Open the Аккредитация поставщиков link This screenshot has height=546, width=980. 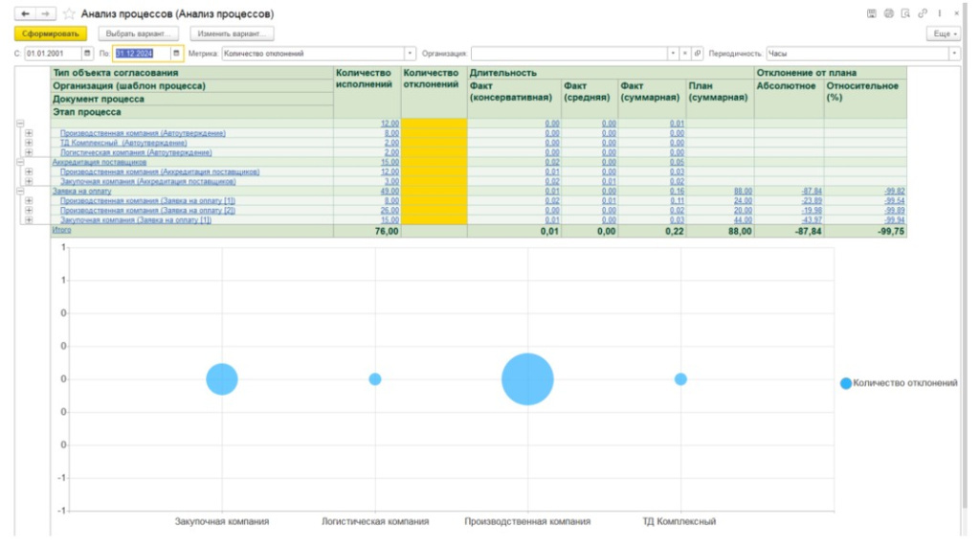[x=100, y=162]
